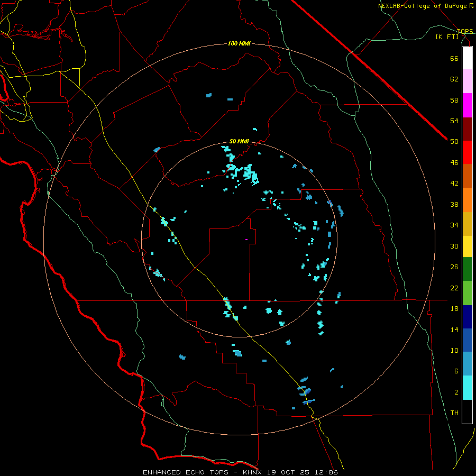Screen dimensions: 476x476
Task: Click the 42 legend value
Action: point(454,184)
